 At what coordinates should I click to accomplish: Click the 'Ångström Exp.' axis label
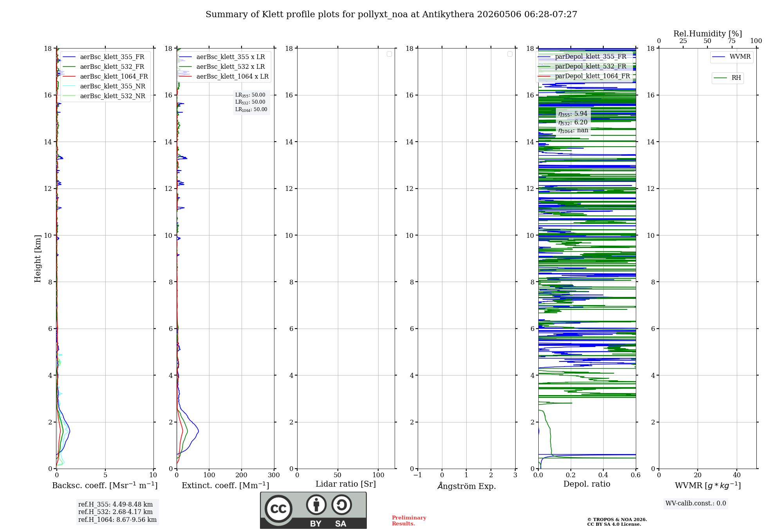coord(467,486)
